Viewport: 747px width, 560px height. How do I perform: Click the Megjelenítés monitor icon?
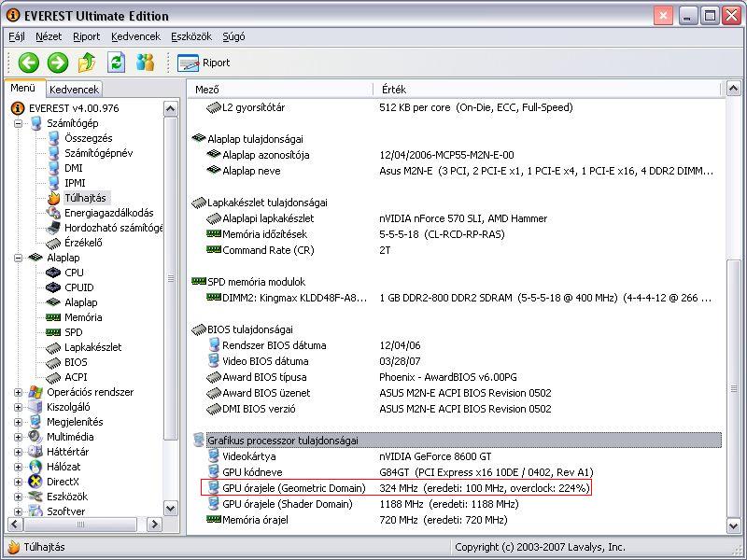pyautogui.click(x=35, y=422)
